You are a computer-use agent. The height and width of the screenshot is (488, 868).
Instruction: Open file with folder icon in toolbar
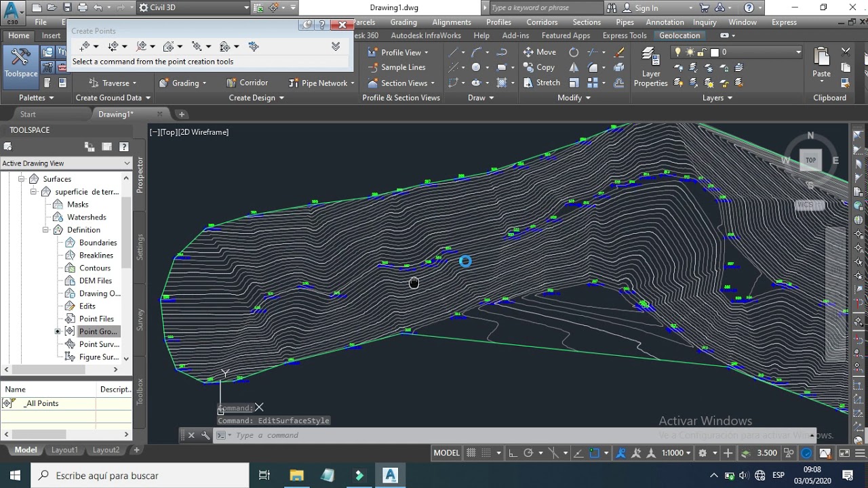click(x=52, y=8)
